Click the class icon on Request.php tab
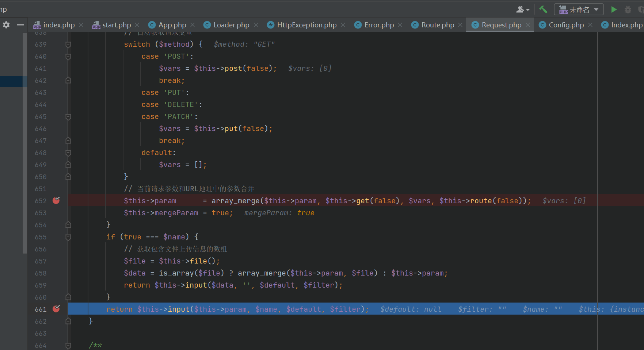The height and width of the screenshot is (350, 644). [475, 25]
